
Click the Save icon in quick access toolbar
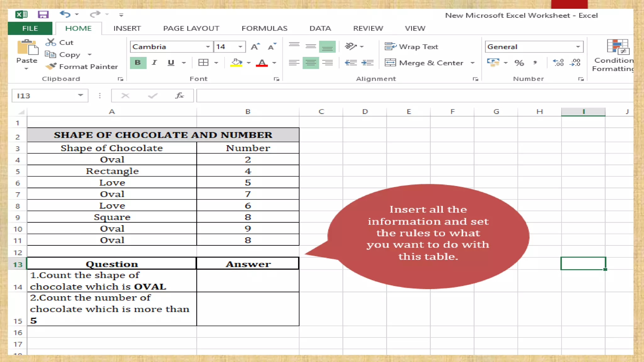point(43,14)
